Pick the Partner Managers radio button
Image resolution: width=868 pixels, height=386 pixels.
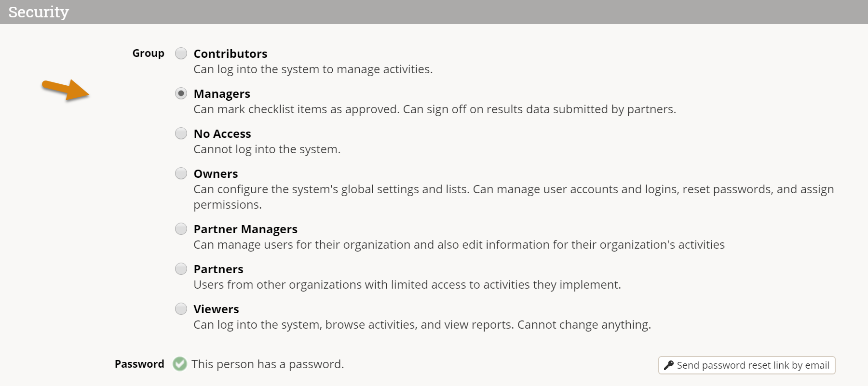[x=181, y=228]
